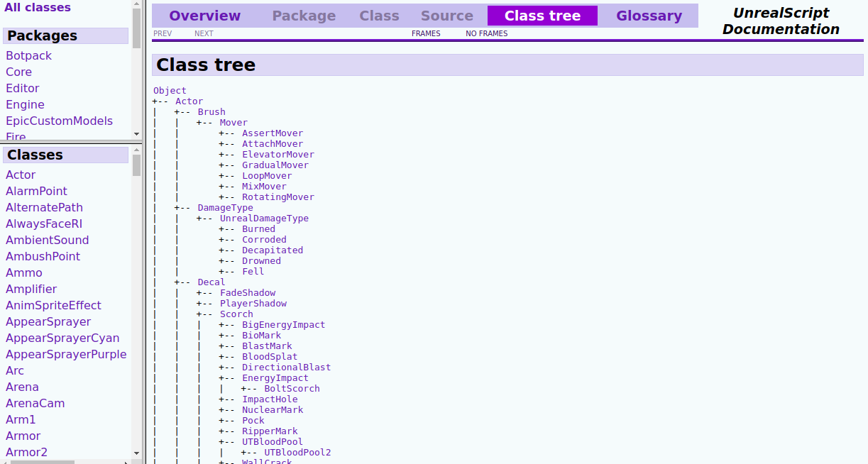The image size is (868, 464).
Task: Open PlayerShadow tree entry
Action: coord(253,303)
